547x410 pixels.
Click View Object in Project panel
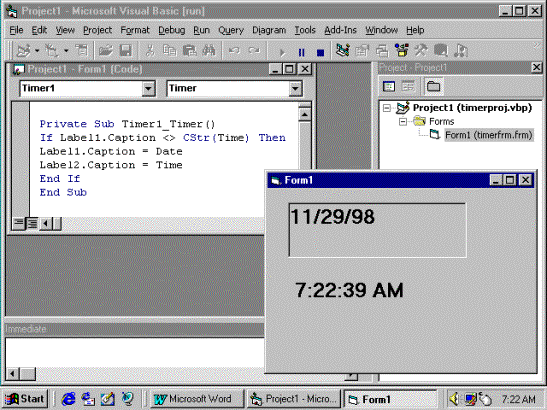(407, 86)
